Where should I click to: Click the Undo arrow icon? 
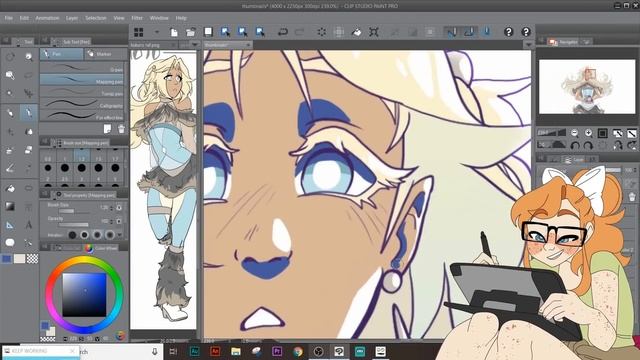pos(282,32)
